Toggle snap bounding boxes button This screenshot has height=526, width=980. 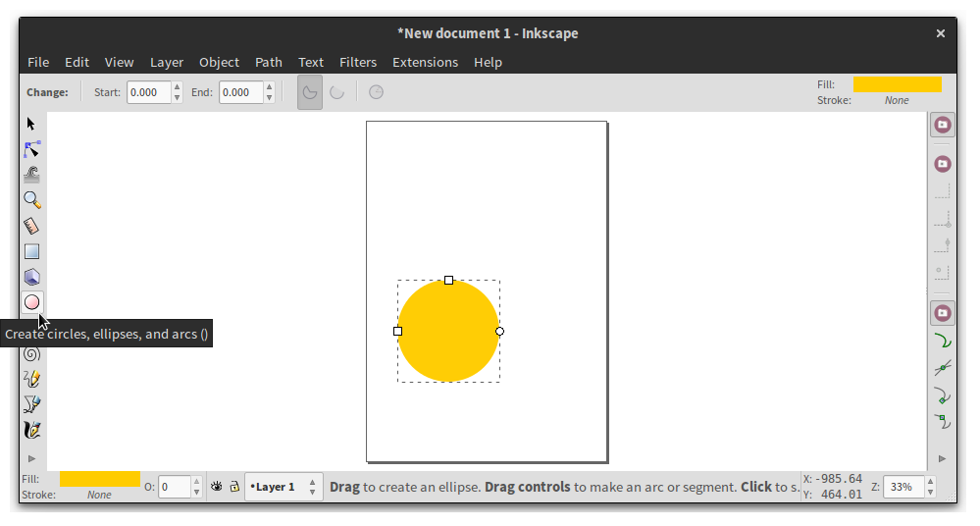943,164
